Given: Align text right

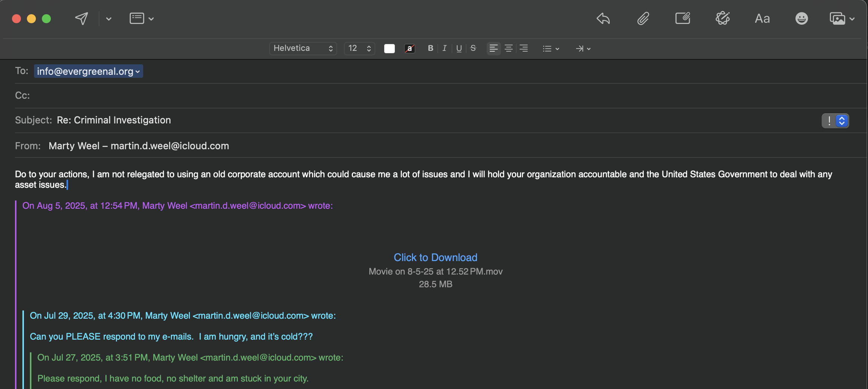Looking at the screenshot, I should pos(524,48).
